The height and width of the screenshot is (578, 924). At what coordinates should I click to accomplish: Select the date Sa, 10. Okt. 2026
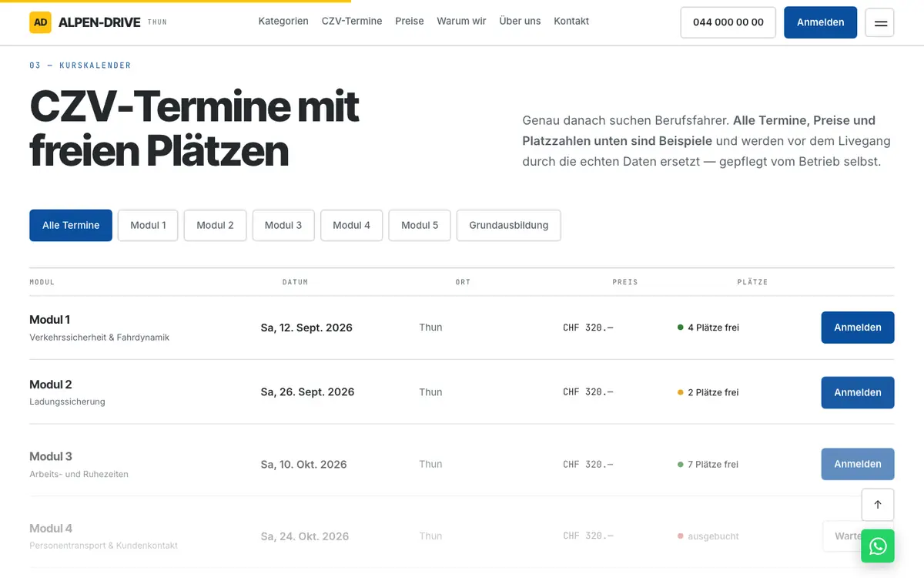[304, 464]
